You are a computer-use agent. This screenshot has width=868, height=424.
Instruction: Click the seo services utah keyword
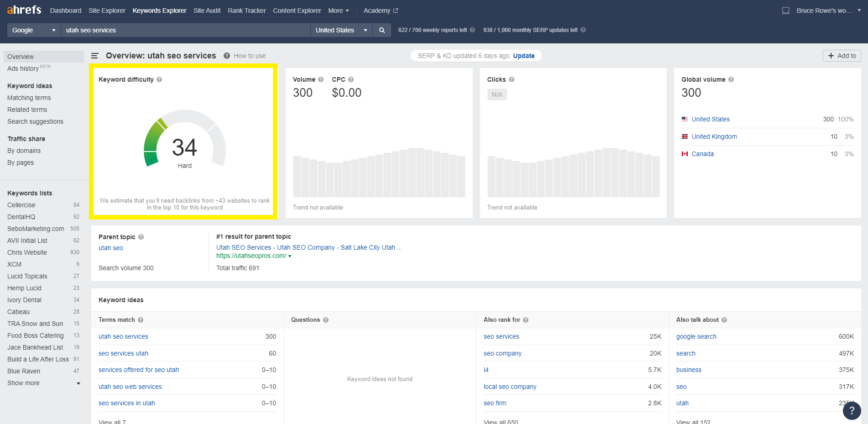tap(123, 353)
